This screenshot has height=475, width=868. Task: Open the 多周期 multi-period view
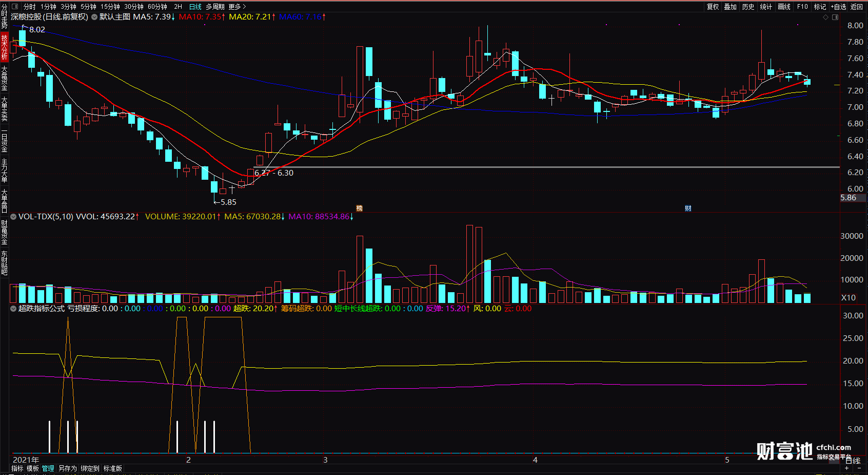tap(215, 7)
